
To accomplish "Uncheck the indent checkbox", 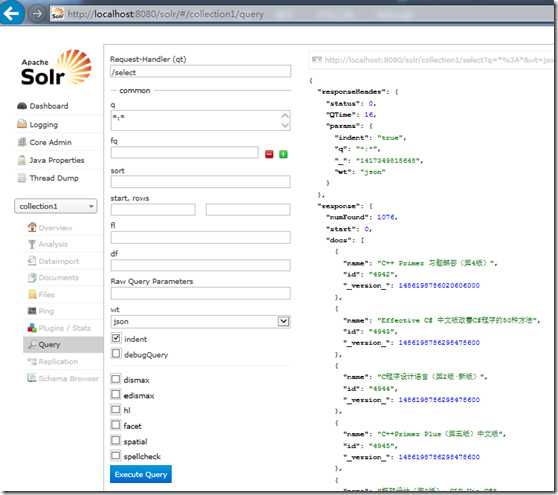I will pyautogui.click(x=116, y=338).
